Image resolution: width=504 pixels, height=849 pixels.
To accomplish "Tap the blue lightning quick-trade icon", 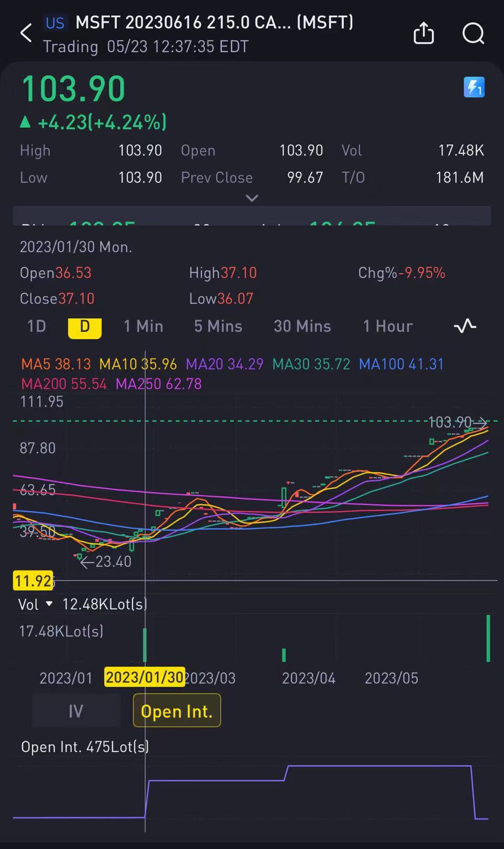I will coord(474,87).
